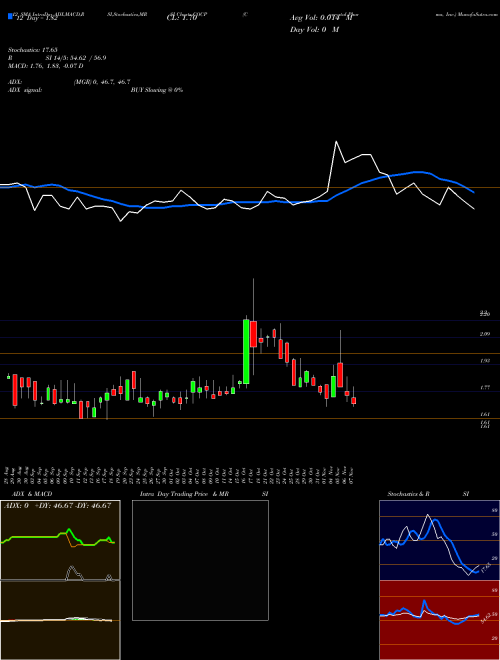This screenshot has width=500, height=660.
Task: Click the 'CL: 1.70' closing price text
Action: pos(182,19)
